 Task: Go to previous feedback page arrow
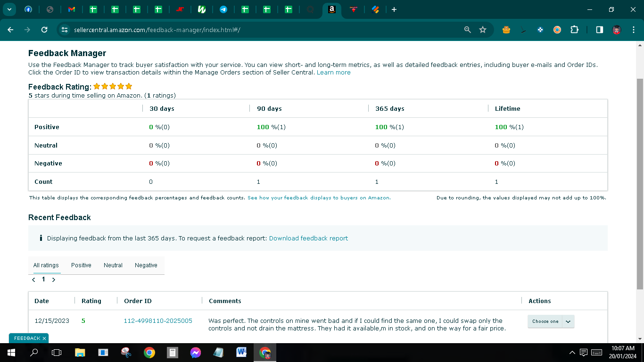33,280
